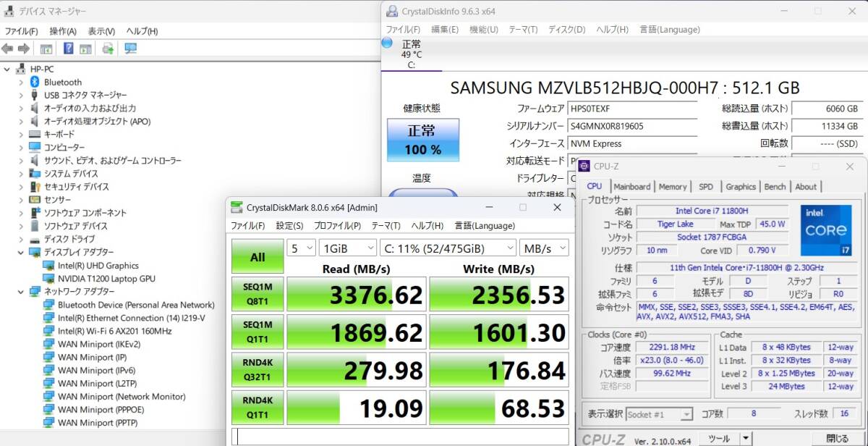Open 操作(A) menu in Device Manager
The height and width of the screenshot is (446, 868).
[63, 31]
